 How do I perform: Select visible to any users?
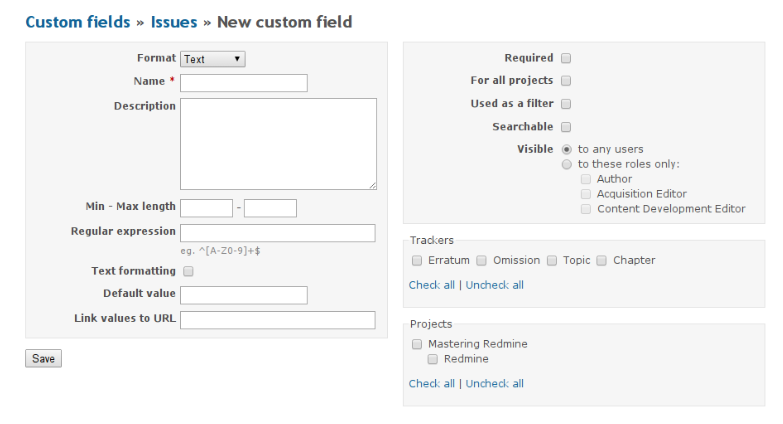(x=567, y=149)
